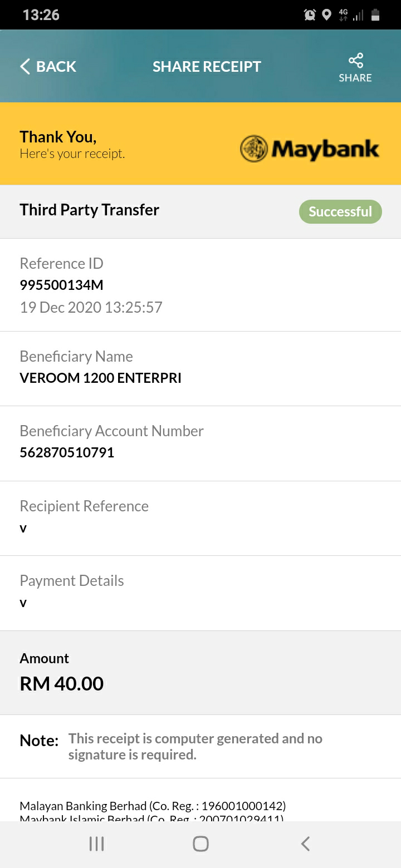Tap the location icon in status bar
The height and width of the screenshot is (868, 401).
[x=327, y=15]
